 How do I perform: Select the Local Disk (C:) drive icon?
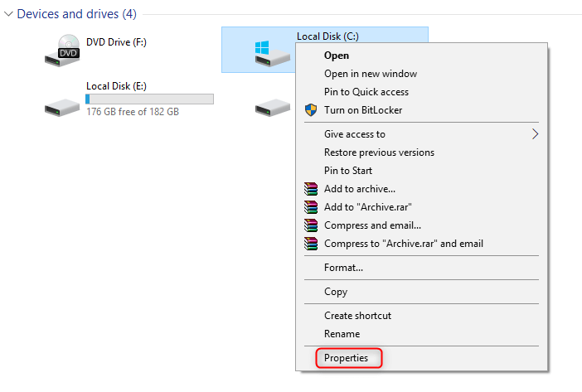click(273, 54)
